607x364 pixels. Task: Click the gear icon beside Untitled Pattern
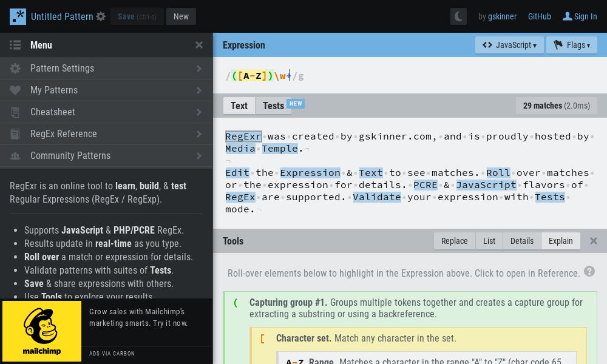101,16
